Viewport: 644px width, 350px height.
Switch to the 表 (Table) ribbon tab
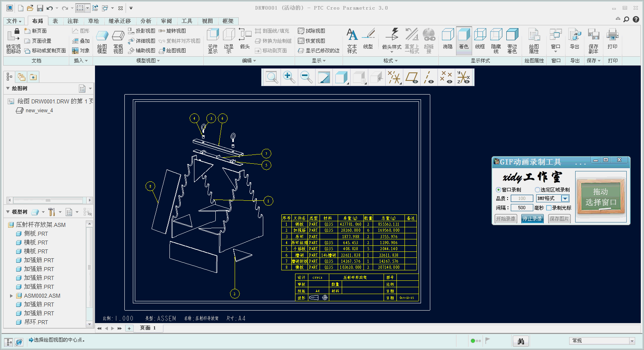click(55, 21)
